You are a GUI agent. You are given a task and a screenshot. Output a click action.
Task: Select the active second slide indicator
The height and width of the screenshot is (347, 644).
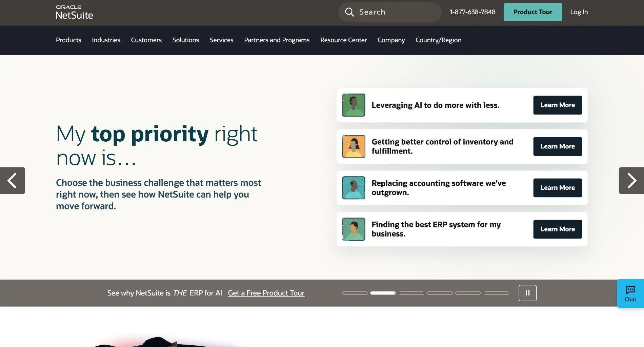point(383,293)
